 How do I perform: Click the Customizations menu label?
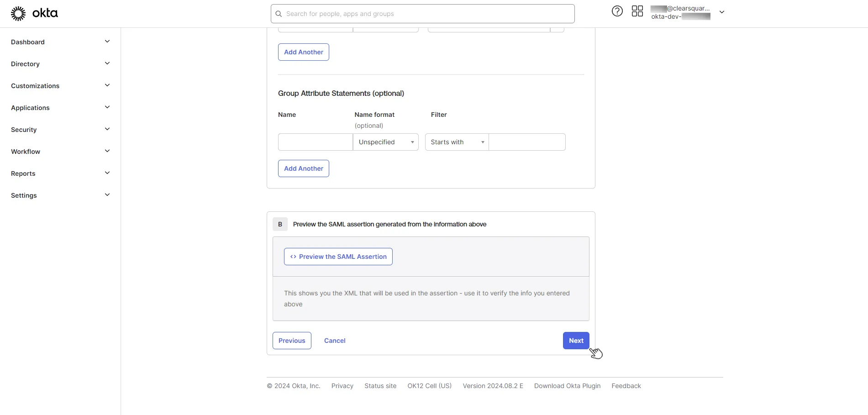(x=35, y=86)
